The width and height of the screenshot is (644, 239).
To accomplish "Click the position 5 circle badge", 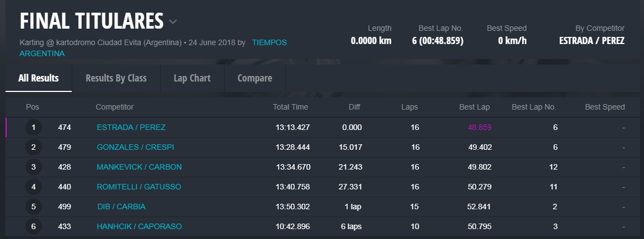I will click(x=34, y=207).
